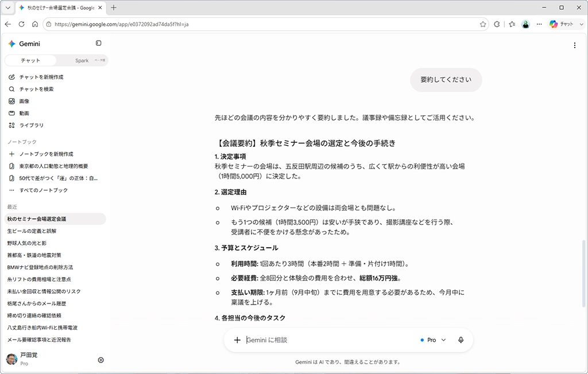Viewport: 588px width, 374px height.
Task: Switch to the Spark mode toggle
Action: click(82, 60)
